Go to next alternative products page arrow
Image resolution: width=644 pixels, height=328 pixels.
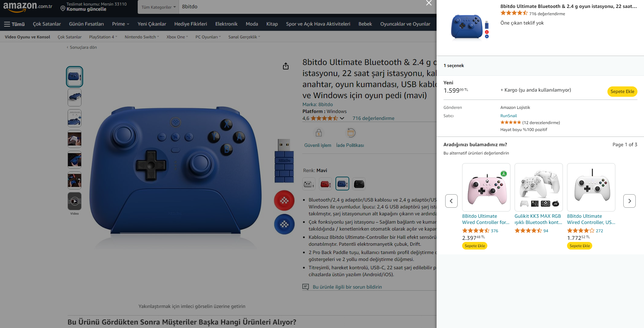tap(630, 201)
